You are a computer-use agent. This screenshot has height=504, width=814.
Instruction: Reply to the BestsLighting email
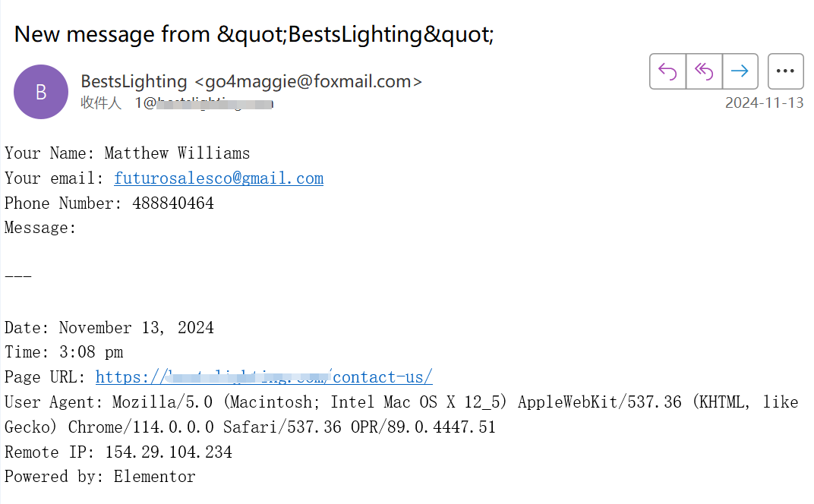pos(667,71)
